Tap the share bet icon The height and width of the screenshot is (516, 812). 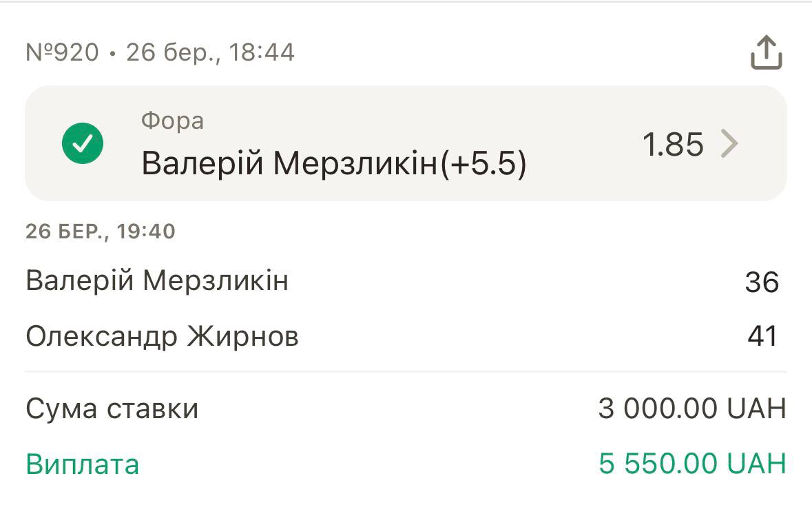[766, 53]
